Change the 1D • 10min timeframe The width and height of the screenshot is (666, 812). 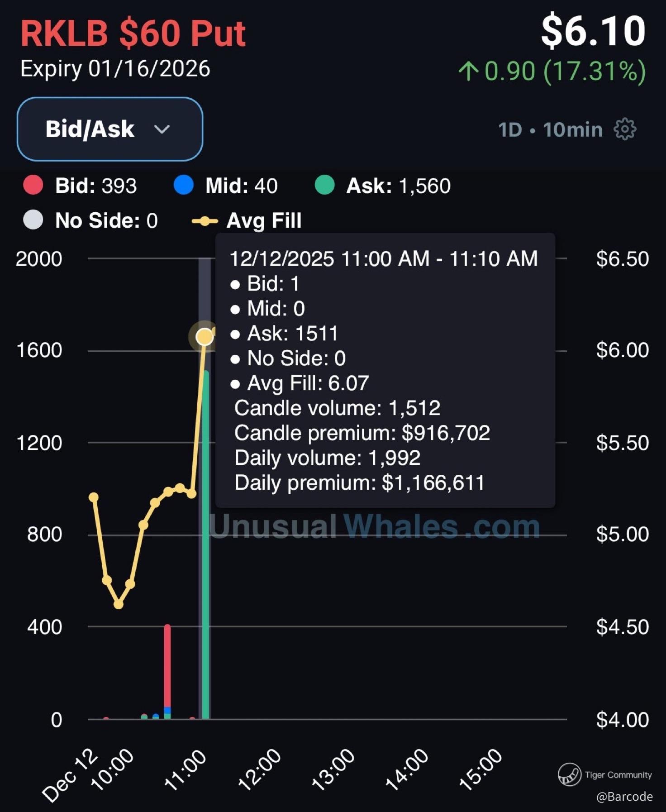click(550, 130)
